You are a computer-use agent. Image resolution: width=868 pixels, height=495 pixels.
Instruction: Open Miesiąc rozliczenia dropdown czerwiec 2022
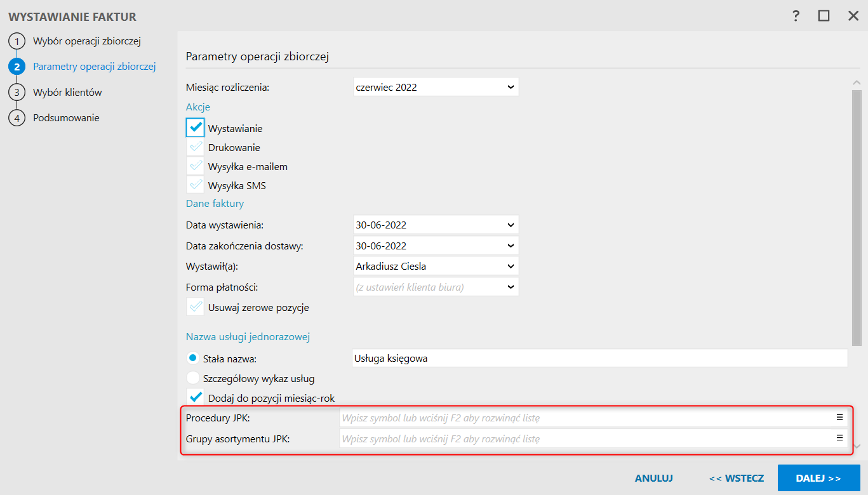(436, 87)
